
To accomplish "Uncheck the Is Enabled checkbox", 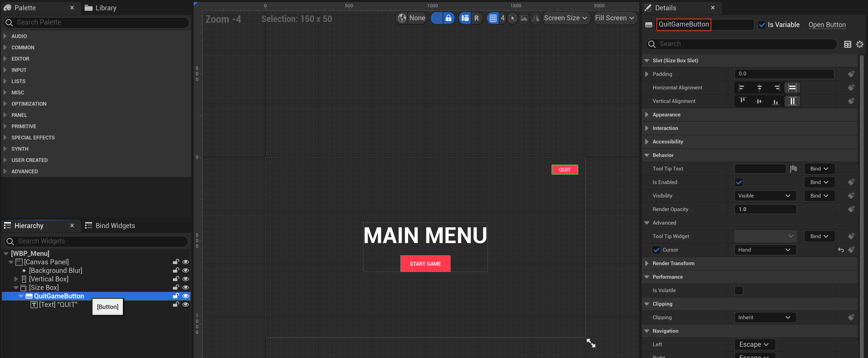I will 739,182.
